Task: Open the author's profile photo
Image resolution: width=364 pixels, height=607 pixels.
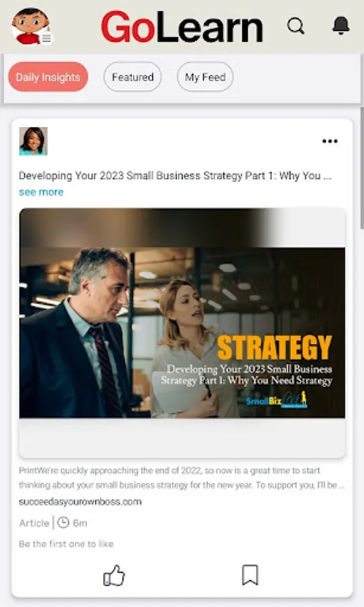Action: coord(33,142)
